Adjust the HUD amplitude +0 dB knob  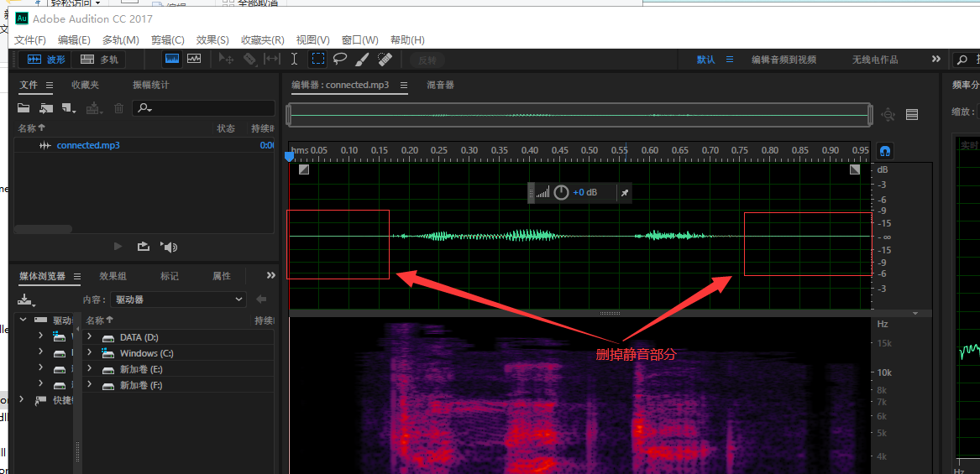pyautogui.click(x=561, y=192)
